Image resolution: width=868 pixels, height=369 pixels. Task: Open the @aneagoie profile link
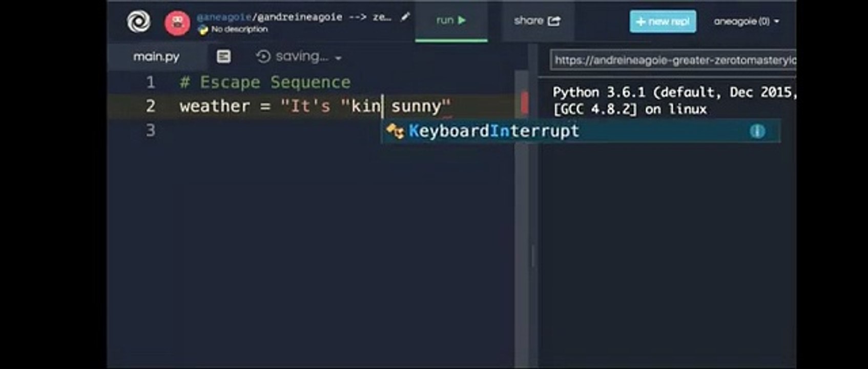224,17
